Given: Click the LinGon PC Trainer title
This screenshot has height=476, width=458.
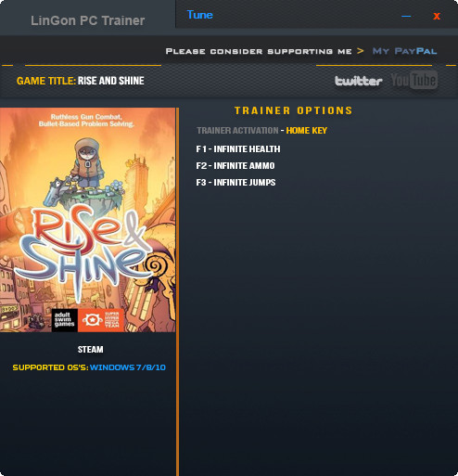Looking at the screenshot, I should click(x=87, y=20).
